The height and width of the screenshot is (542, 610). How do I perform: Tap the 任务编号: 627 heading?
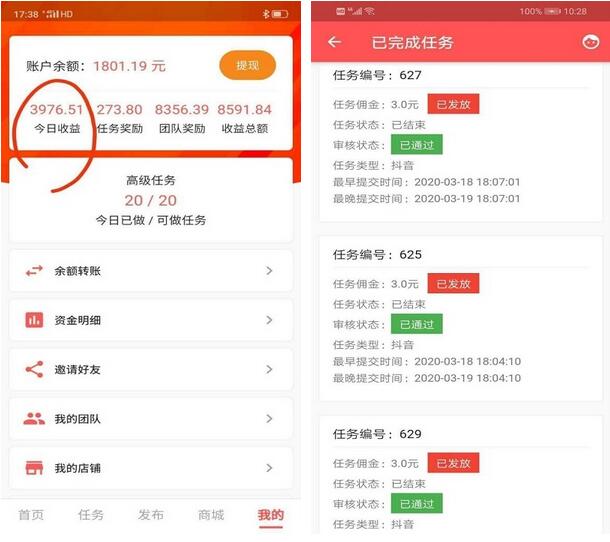point(377,75)
